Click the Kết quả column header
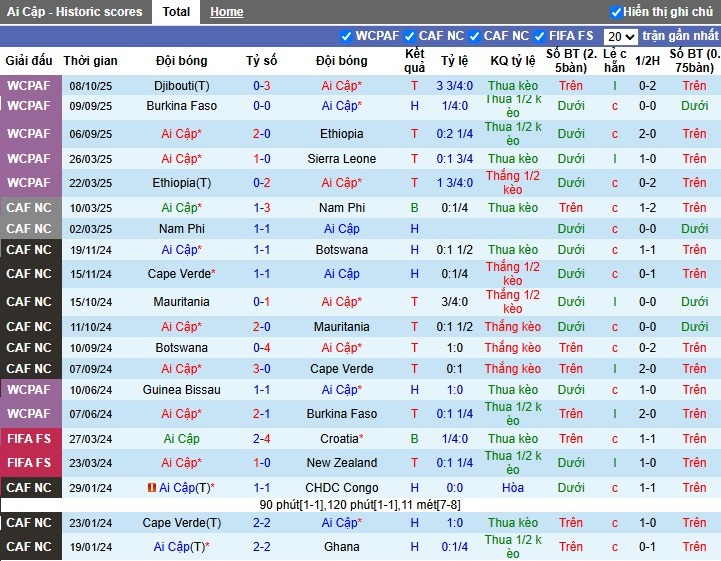The image size is (721, 561). click(414, 61)
